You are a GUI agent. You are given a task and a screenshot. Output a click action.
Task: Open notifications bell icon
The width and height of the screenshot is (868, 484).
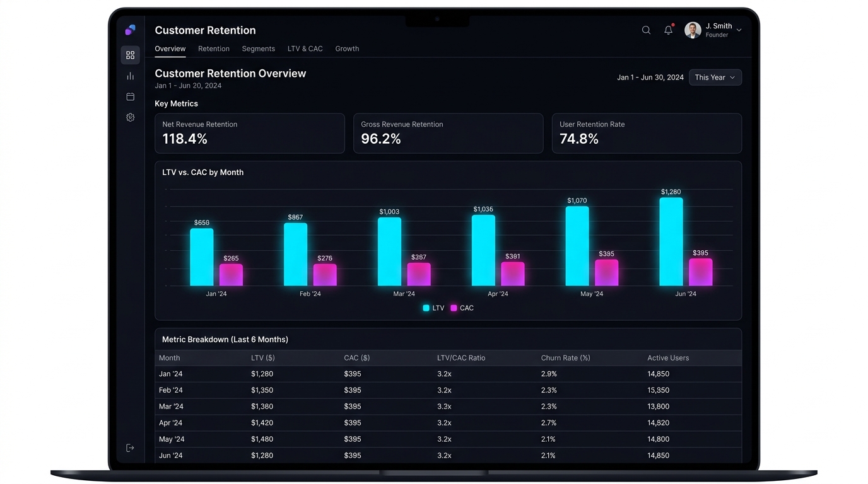(x=668, y=30)
